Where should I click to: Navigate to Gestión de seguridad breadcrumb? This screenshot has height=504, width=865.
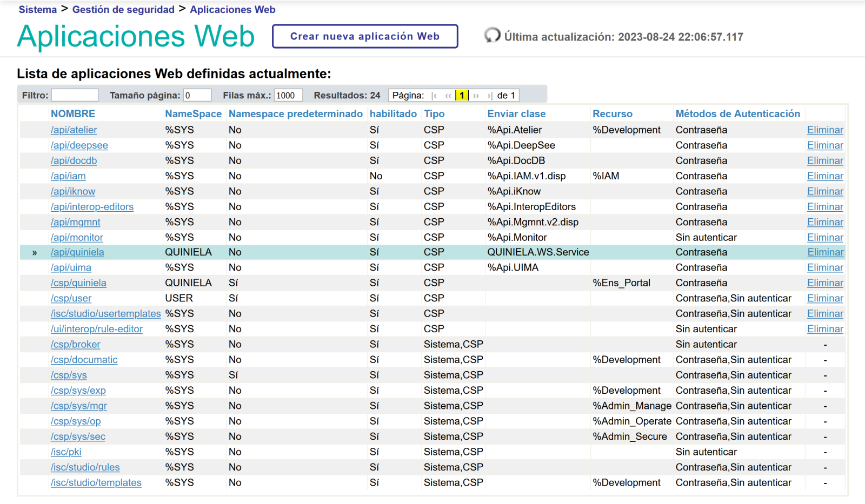[123, 10]
